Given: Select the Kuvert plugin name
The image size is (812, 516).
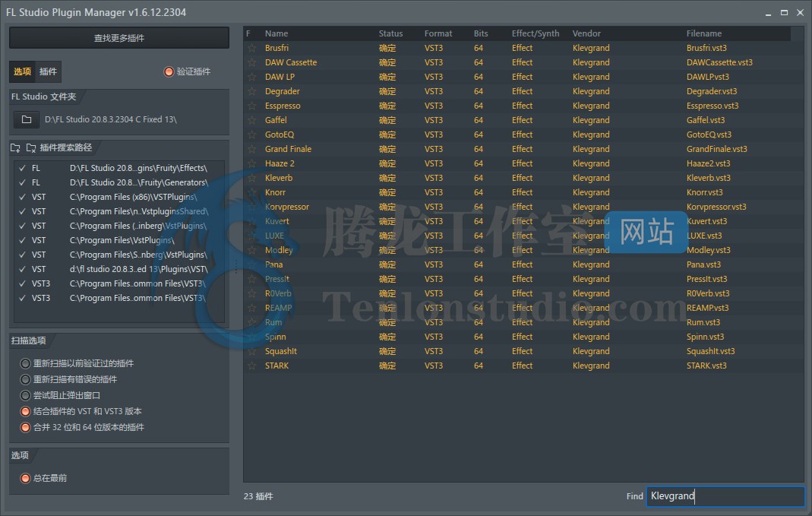Looking at the screenshot, I should tap(277, 222).
